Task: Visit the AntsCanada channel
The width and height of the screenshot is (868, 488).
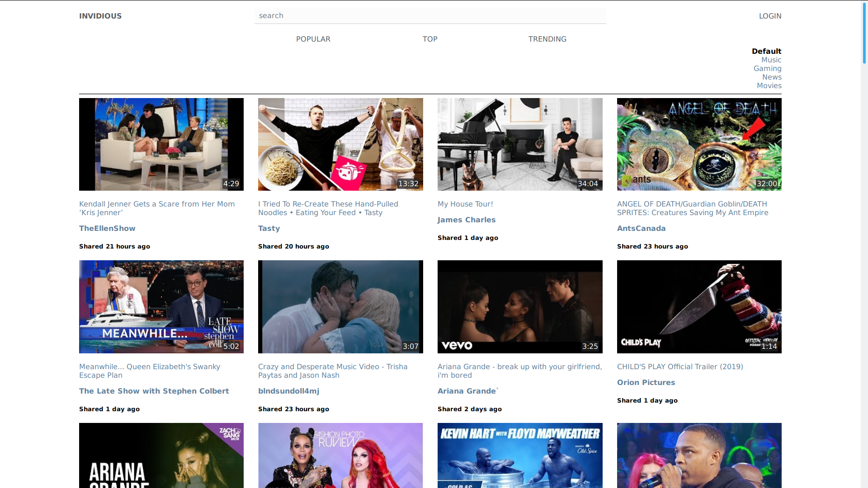Action: 641,228
